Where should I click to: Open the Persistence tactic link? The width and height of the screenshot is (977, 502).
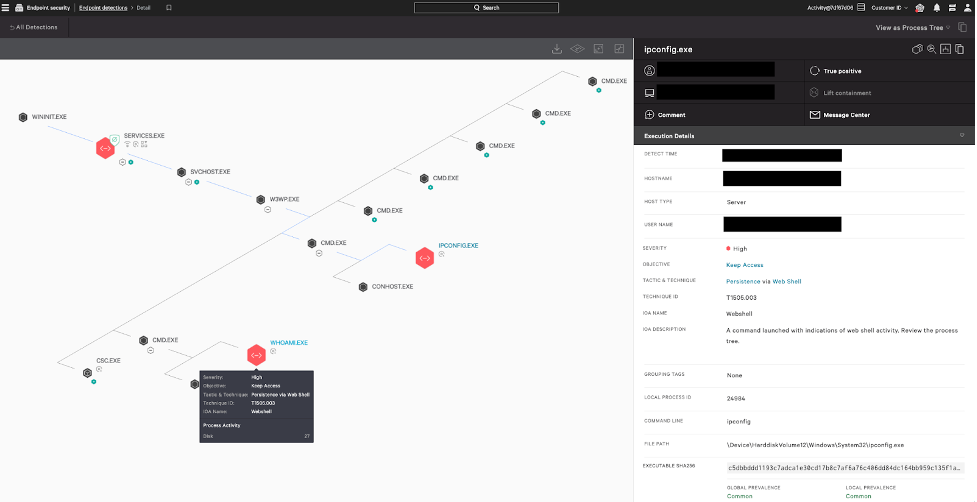pos(743,282)
